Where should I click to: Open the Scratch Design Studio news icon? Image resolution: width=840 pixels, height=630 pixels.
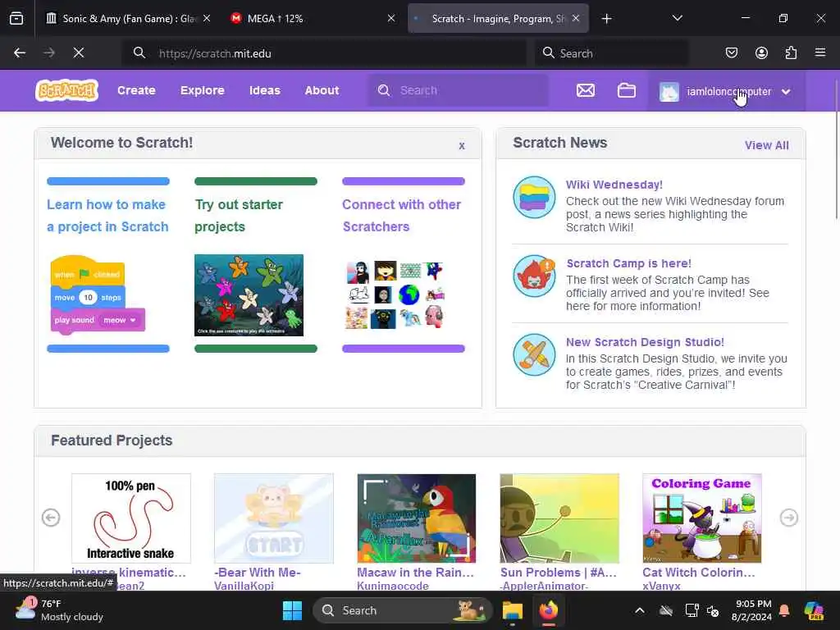point(534,354)
